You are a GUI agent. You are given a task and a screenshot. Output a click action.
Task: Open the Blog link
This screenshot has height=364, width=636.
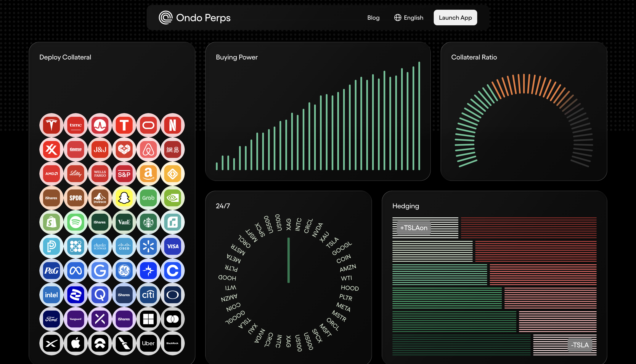point(373,18)
